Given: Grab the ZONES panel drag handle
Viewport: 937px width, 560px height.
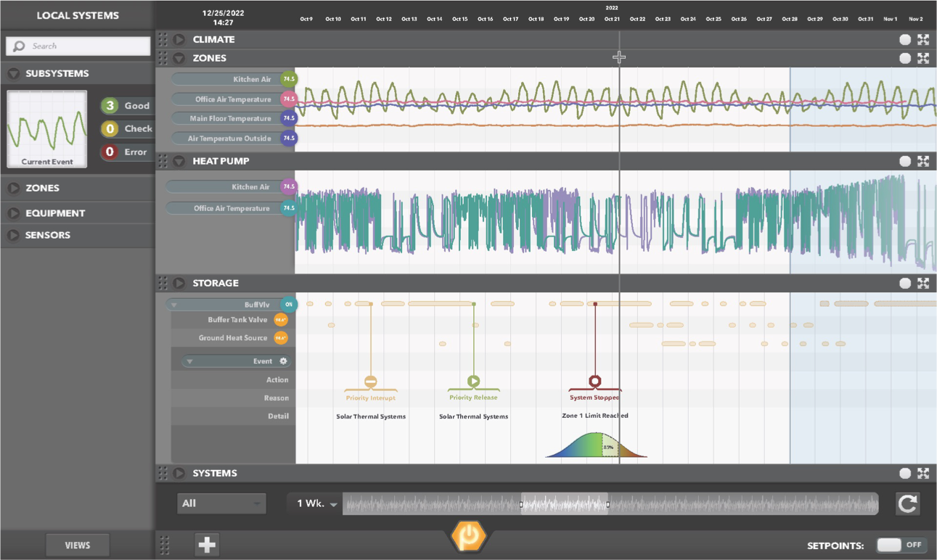Looking at the screenshot, I should coord(163,58).
